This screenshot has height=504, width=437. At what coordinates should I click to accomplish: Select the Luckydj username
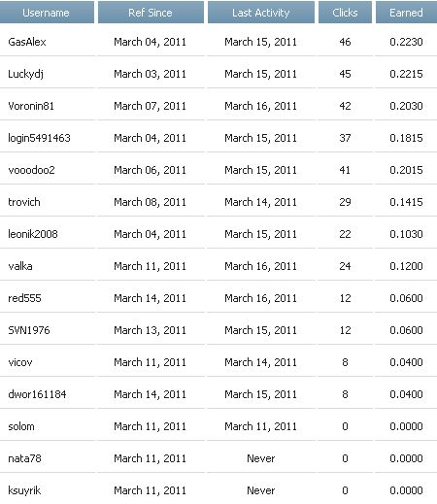(x=25, y=74)
